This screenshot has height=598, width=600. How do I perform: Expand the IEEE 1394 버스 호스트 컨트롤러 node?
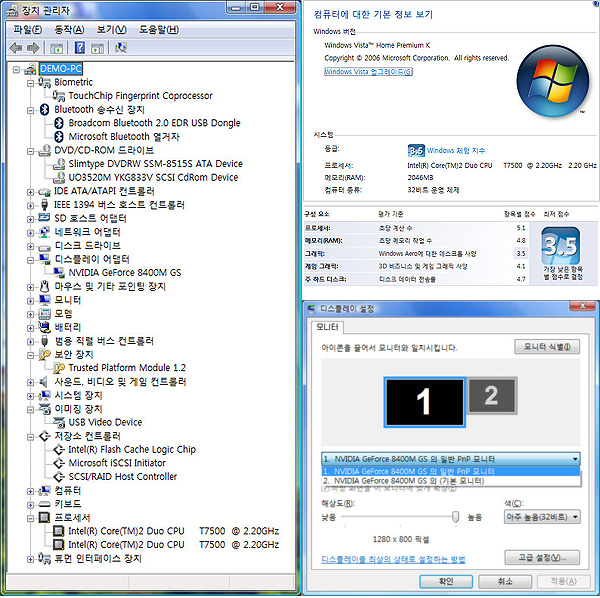click(30, 205)
